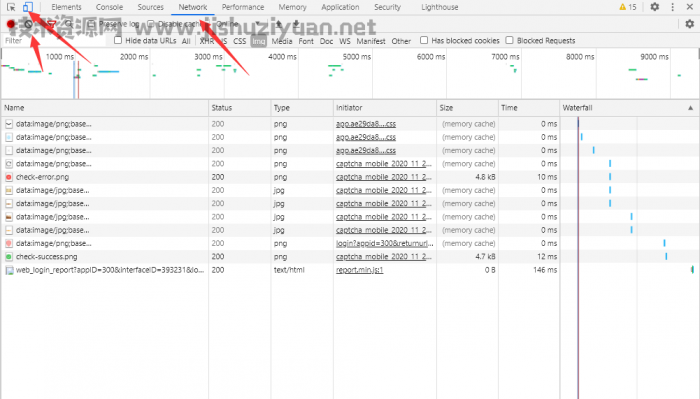Select the check-success.png green file icon
The width and height of the screenshot is (700, 399).
[8, 257]
